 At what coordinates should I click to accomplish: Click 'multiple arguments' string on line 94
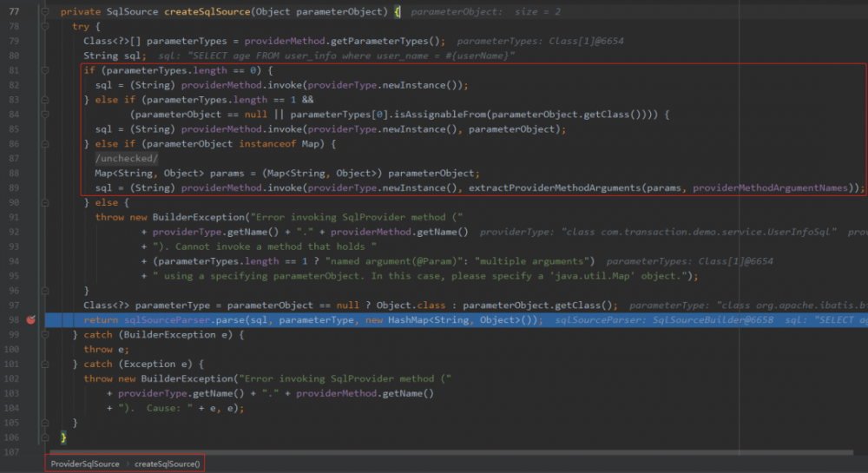tap(531, 261)
